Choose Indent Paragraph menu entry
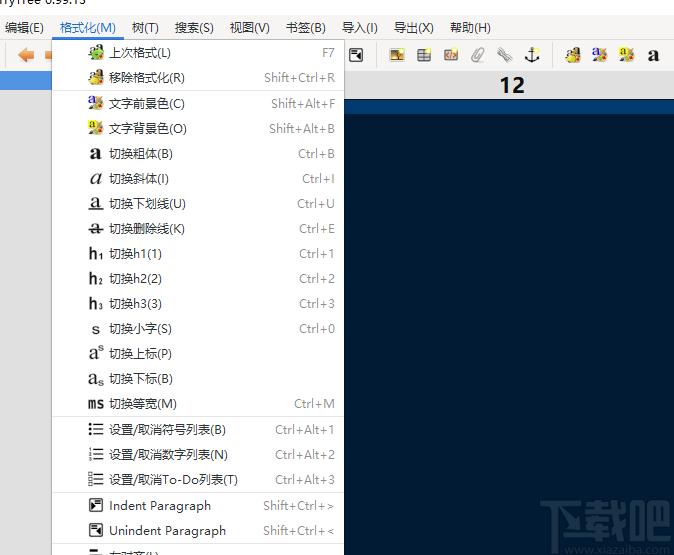 tap(198, 506)
